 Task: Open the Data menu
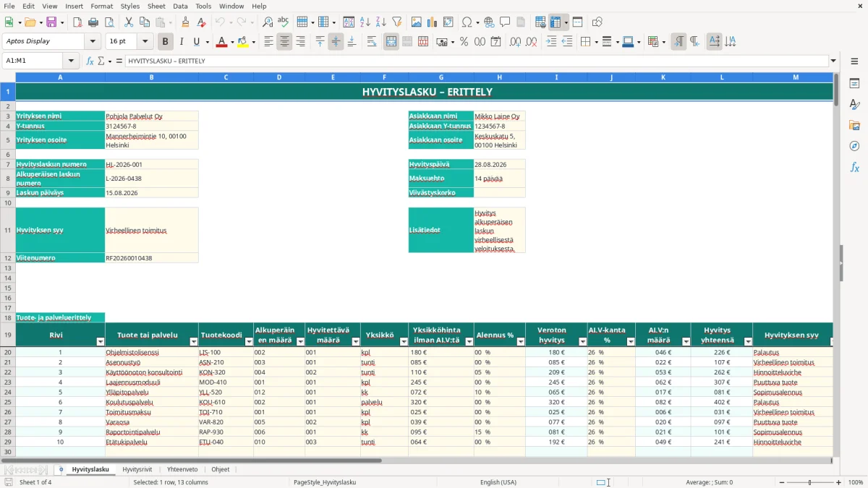click(180, 6)
